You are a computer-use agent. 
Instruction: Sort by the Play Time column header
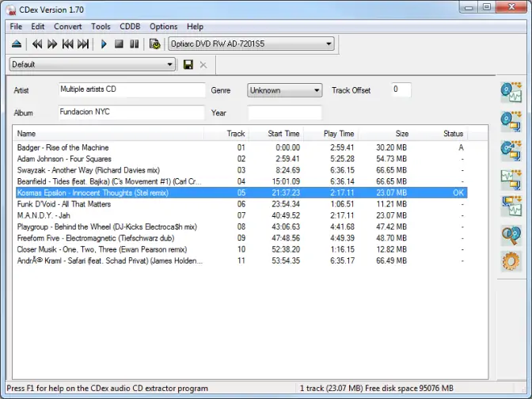point(331,133)
